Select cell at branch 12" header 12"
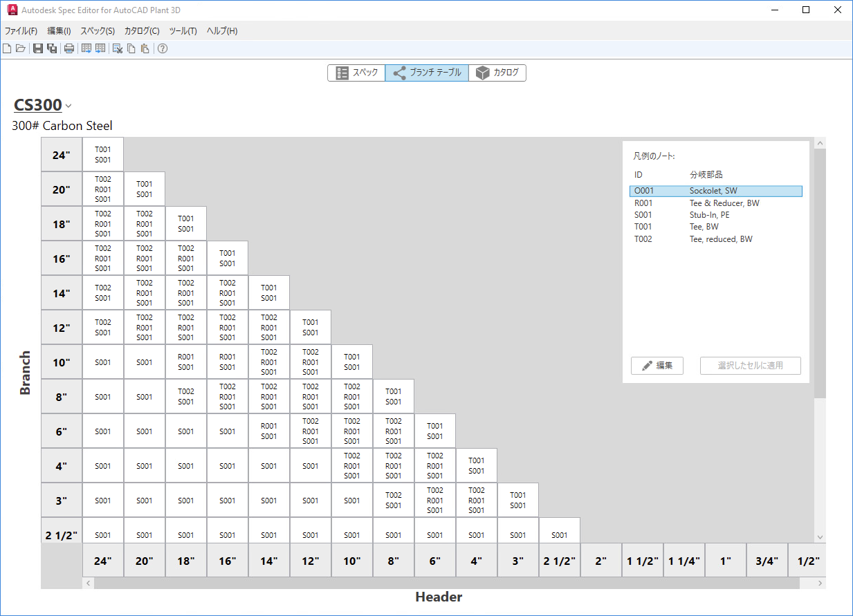Image resolution: width=853 pixels, height=616 pixels. [311, 328]
